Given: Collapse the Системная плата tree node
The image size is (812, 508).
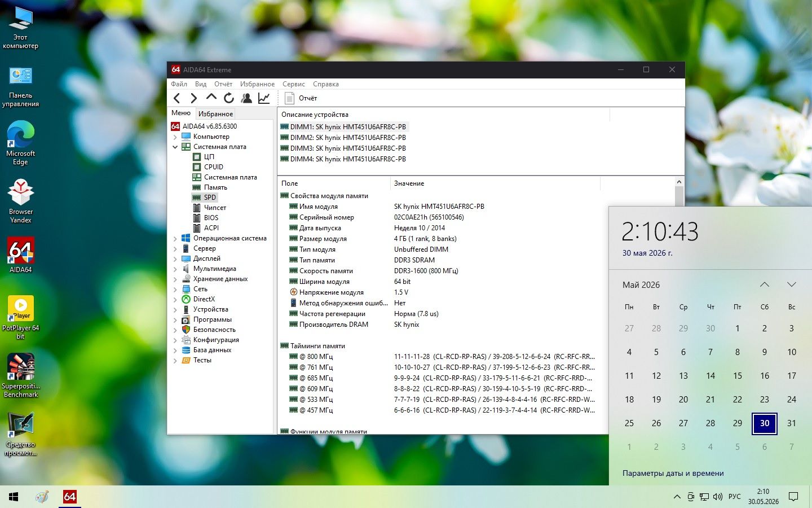Looking at the screenshot, I should [x=175, y=147].
